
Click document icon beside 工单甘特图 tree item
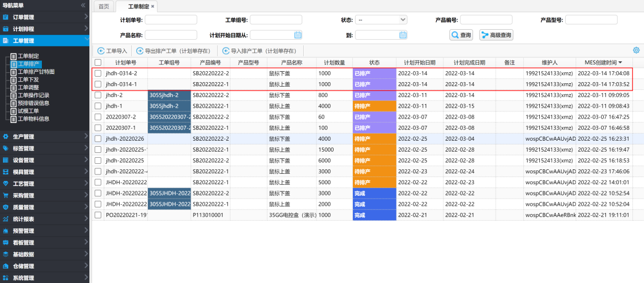[x=14, y=72]
